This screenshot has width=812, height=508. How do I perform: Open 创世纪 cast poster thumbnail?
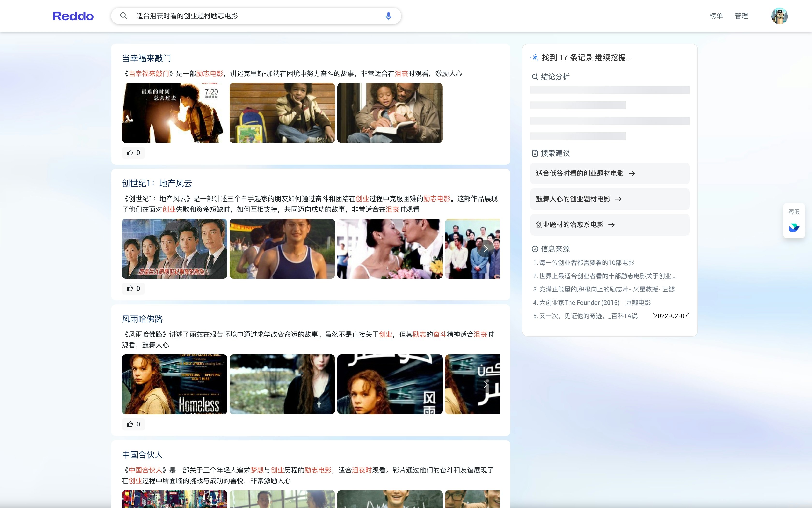pyautogui.click(x=174, y=249)
